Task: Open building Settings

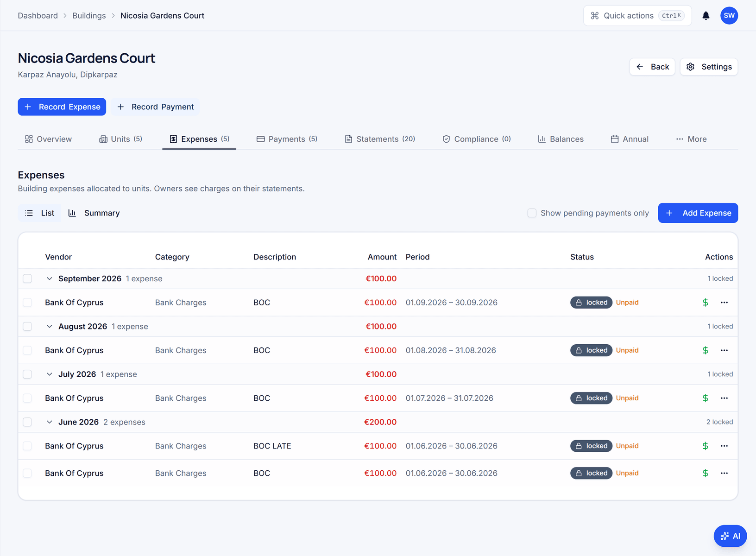Action: [709, 67]
